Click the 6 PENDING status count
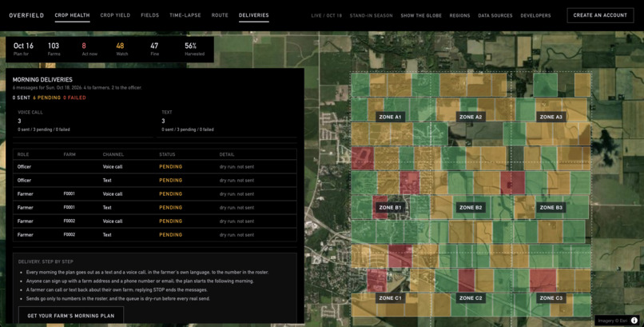 [x=47, y=98]
